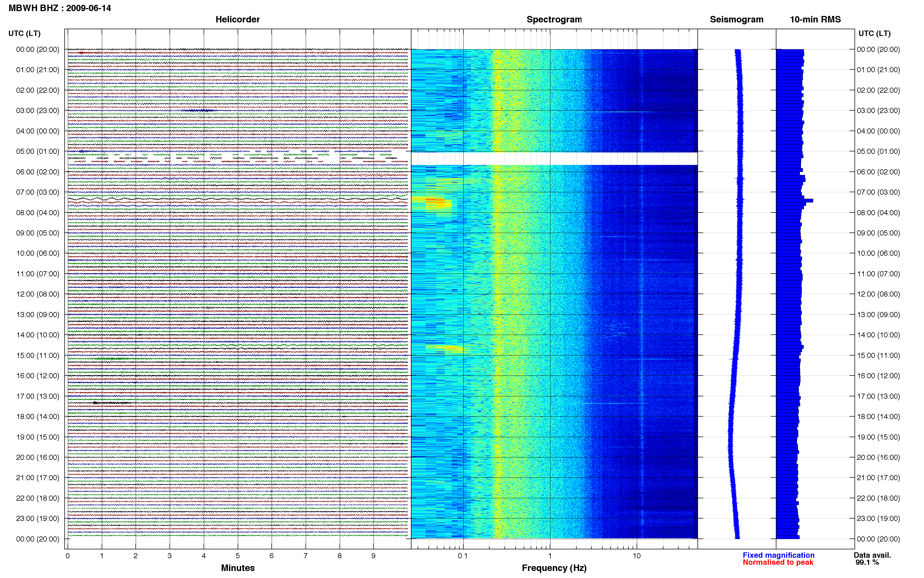Click the left '23:00 (19:00)' time label
The width and height of the screenshot is (924, 578).
coord(38,518)
